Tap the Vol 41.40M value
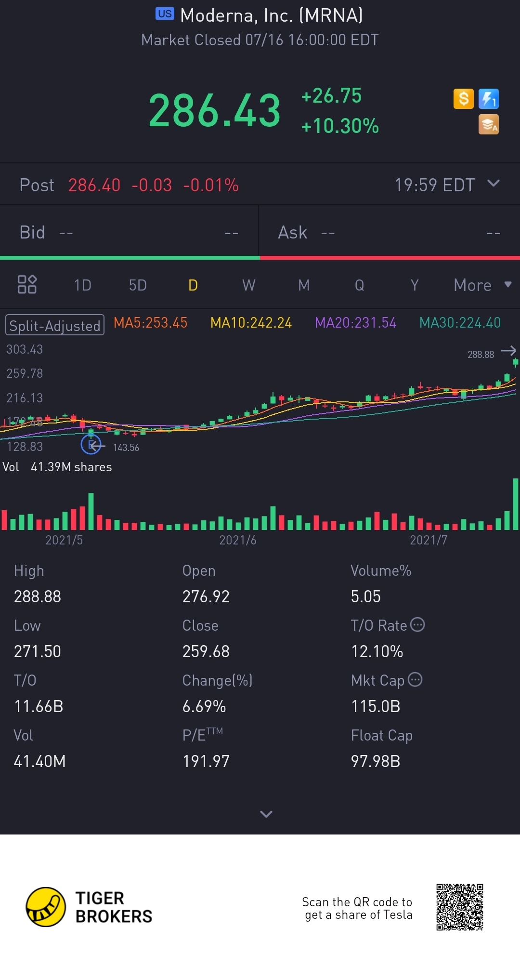 [39, 761]
